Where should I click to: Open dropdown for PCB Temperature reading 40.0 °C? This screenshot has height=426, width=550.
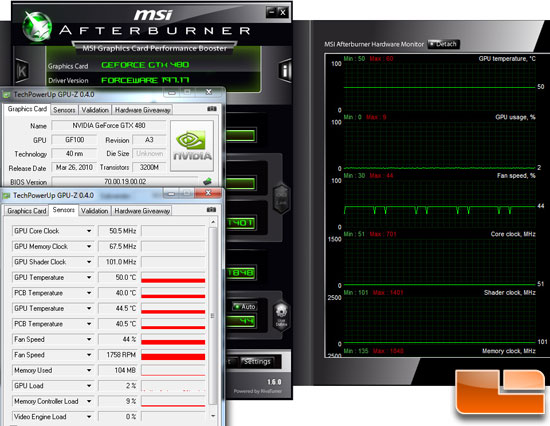89,293
